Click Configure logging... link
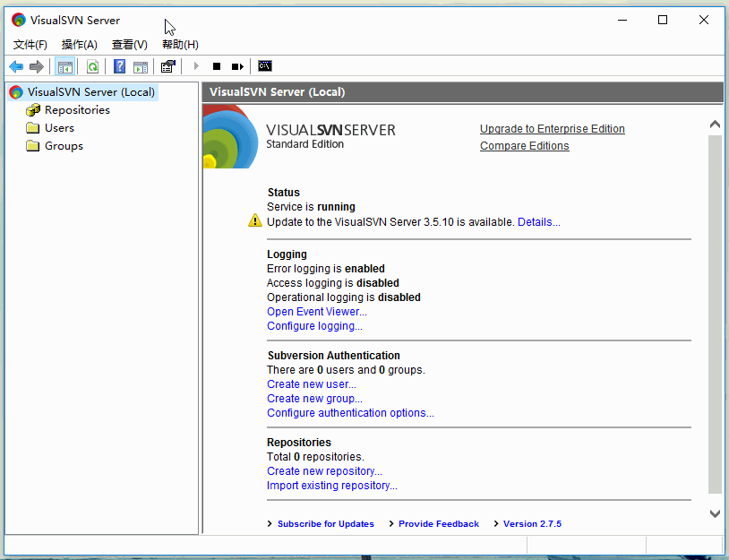The image size is (729, 560). coord(314,326)
